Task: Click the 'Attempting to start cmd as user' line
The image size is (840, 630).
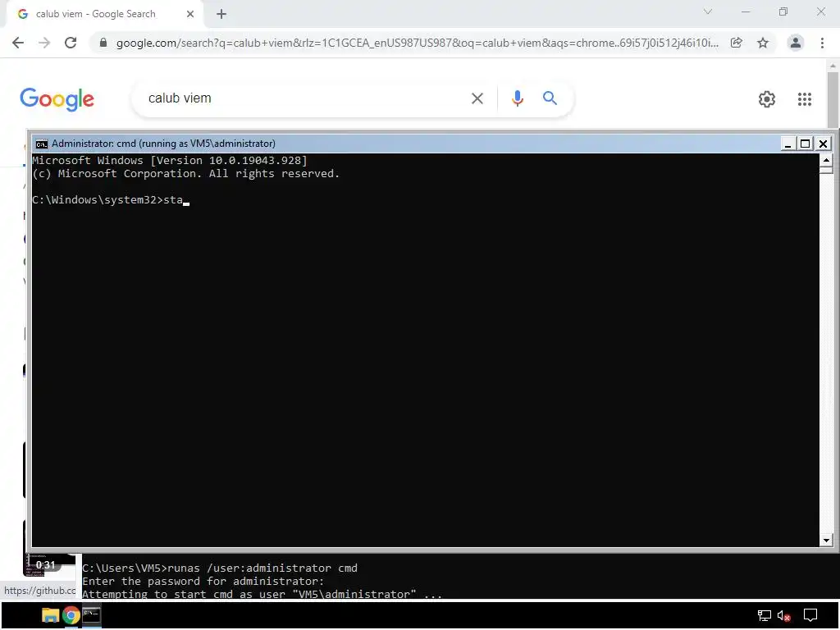Action: pyautogui.click(x=262, y=594)
